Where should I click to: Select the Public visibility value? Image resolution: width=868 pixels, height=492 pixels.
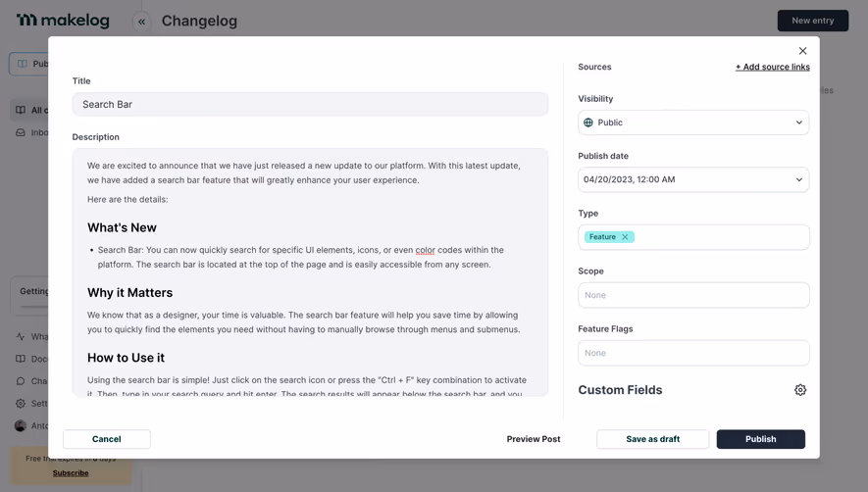[610, 123]
